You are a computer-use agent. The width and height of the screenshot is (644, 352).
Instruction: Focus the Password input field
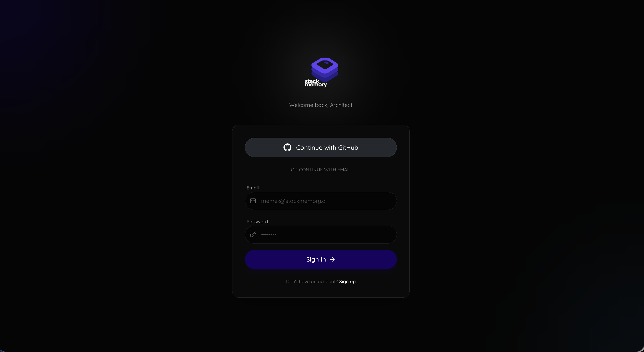click(x=321, y=235)
